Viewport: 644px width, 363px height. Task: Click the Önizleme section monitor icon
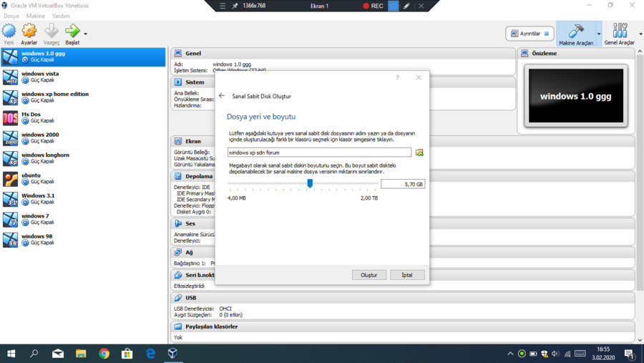coord(525,54)
